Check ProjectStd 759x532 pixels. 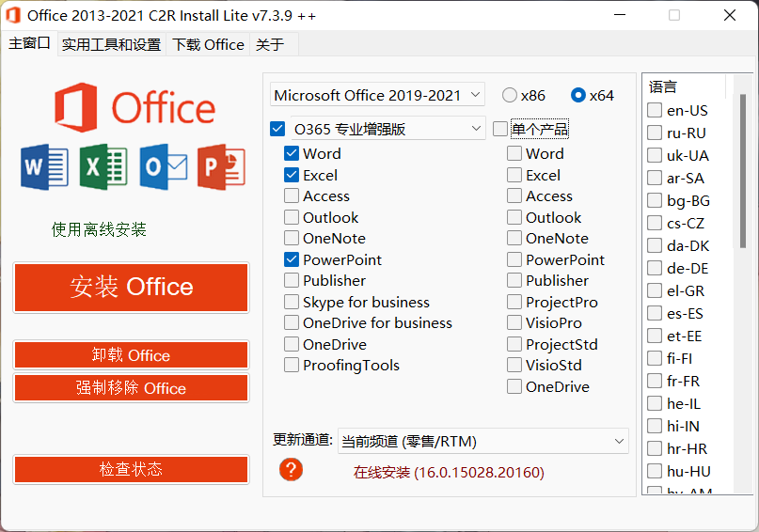[514, 344]
